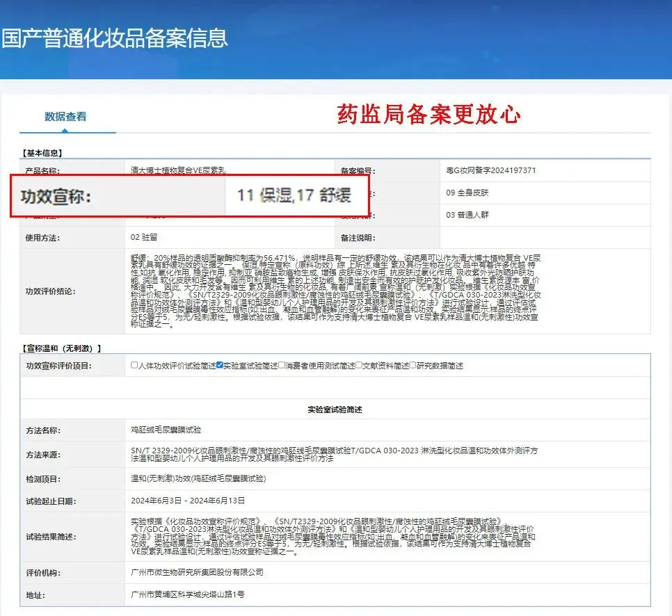Click the 评价机构 row label

point(43,573)
